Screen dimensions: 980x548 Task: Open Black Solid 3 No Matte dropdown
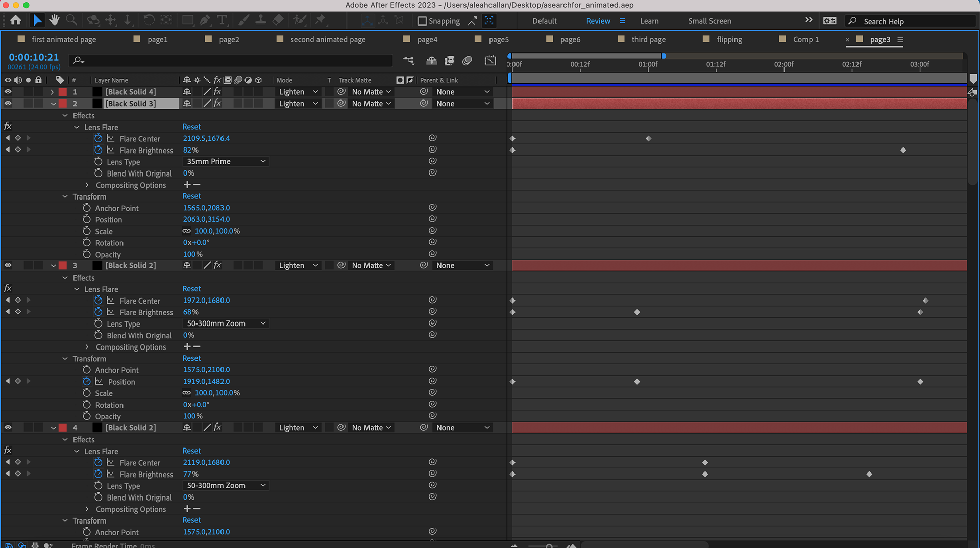372,103
